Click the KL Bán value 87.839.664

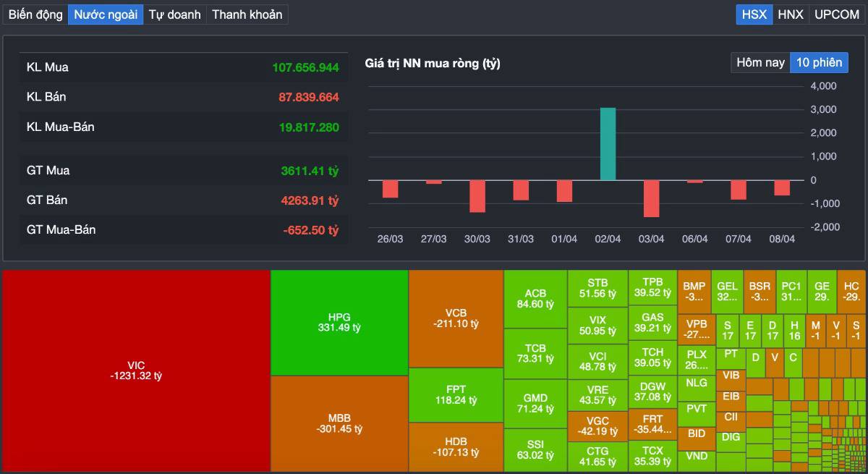pos(309,97)
